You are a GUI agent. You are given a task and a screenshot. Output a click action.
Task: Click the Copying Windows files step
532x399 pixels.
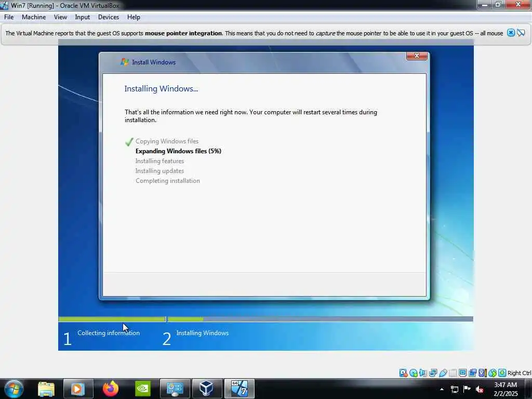(167, 141)
